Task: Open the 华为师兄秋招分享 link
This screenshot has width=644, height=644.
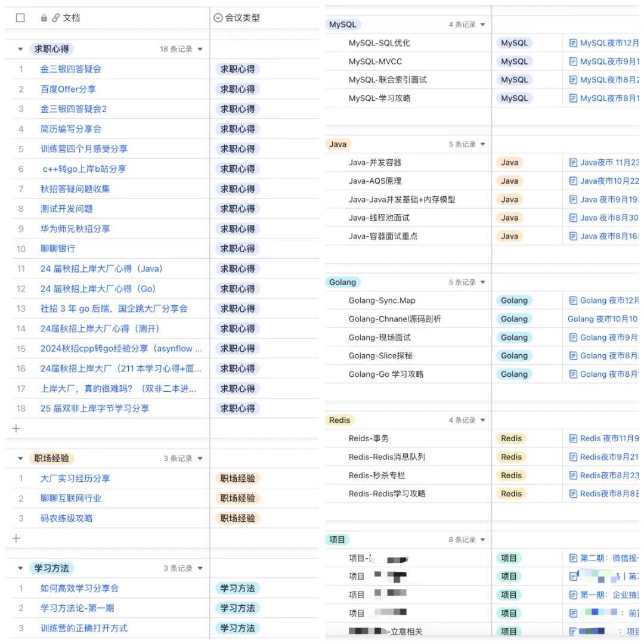Action: (75, 229)
